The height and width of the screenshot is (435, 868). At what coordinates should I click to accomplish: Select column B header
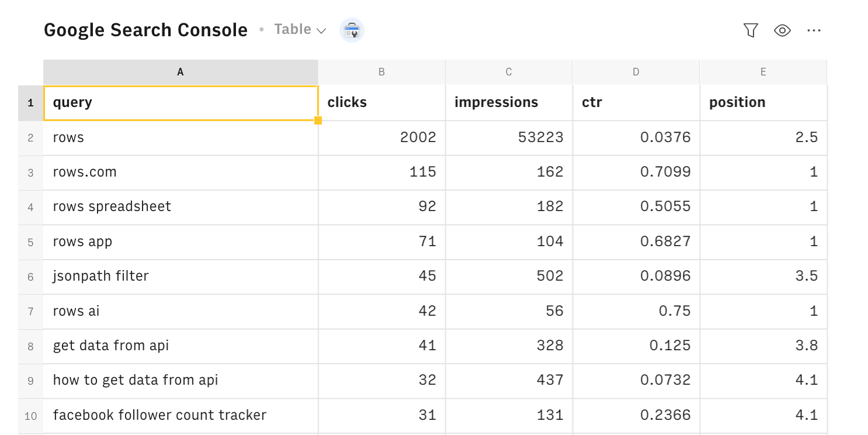(381, 72)
